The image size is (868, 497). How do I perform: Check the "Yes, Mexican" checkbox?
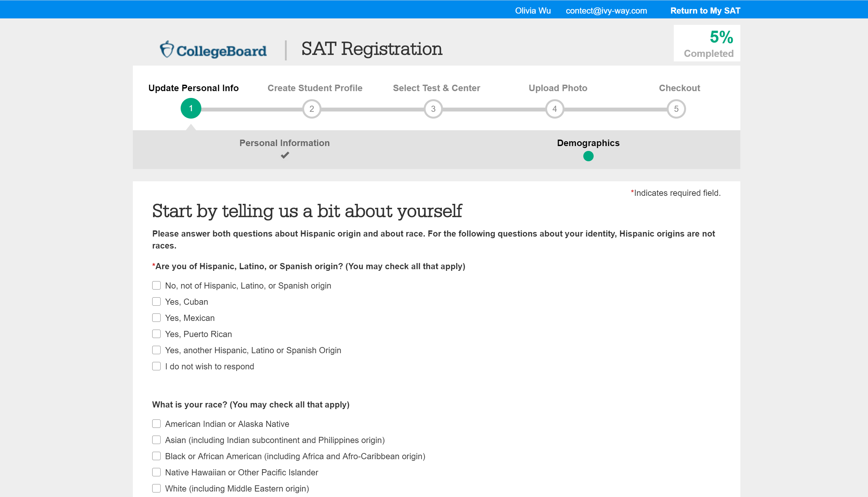(156, 318)
